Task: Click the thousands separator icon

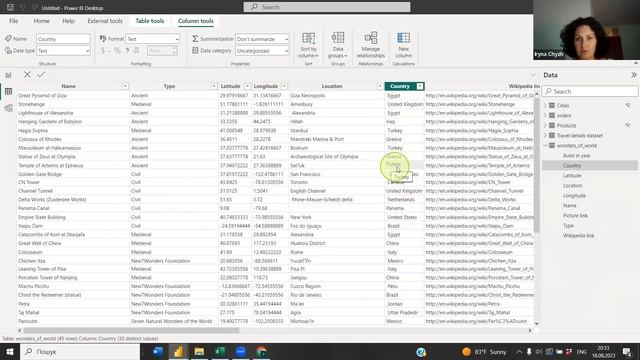Action: point(127,51)
